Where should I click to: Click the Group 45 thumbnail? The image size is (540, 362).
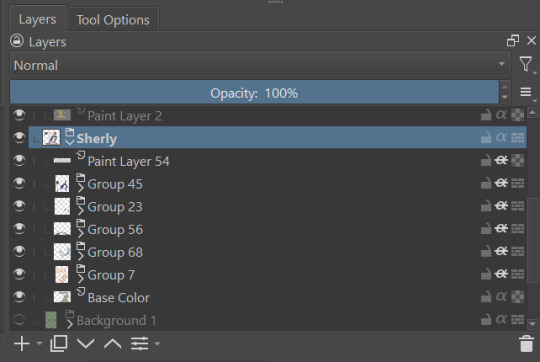tap(62, 183)
